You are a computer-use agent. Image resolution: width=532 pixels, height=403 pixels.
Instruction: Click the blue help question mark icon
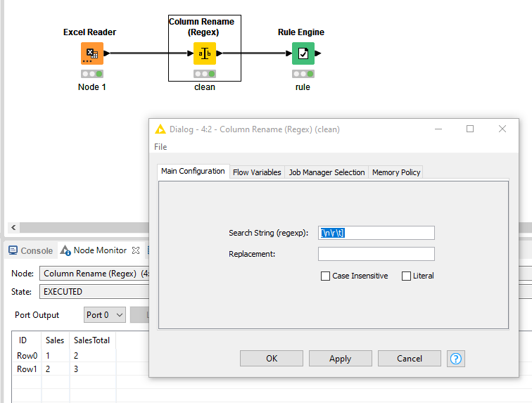[x=456, y=359]
